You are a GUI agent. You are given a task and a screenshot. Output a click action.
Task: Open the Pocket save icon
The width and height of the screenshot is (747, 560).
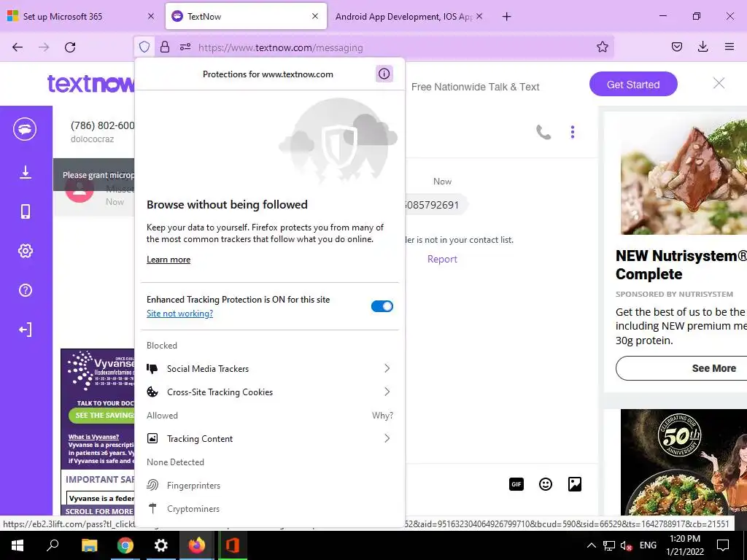(676, 47)
